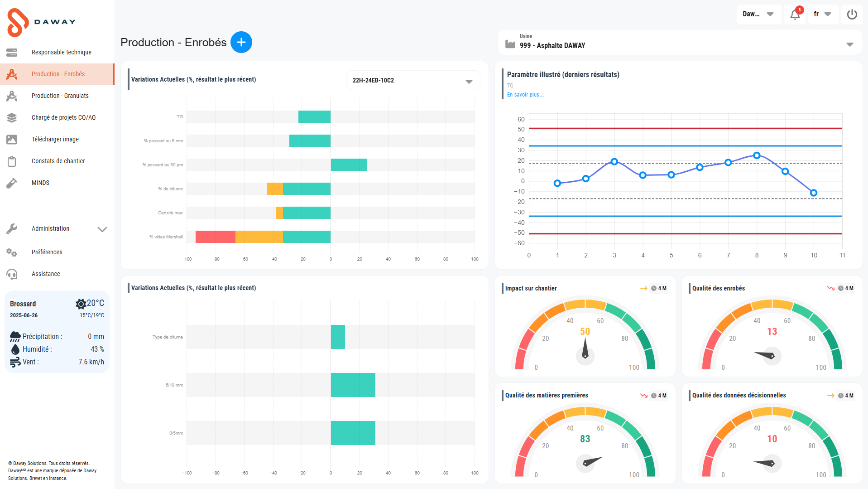This screenshot has height=489, width=868.
Task: Click the Assistance headset icon
Action: pyautogui.click(x=12, y=274)
